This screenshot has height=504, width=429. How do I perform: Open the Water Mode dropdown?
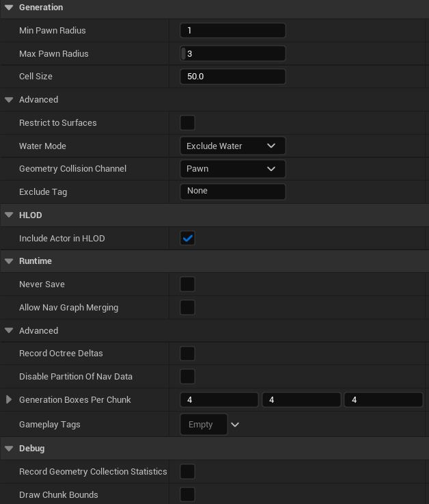pyautogui.click(x=232, y=146)
